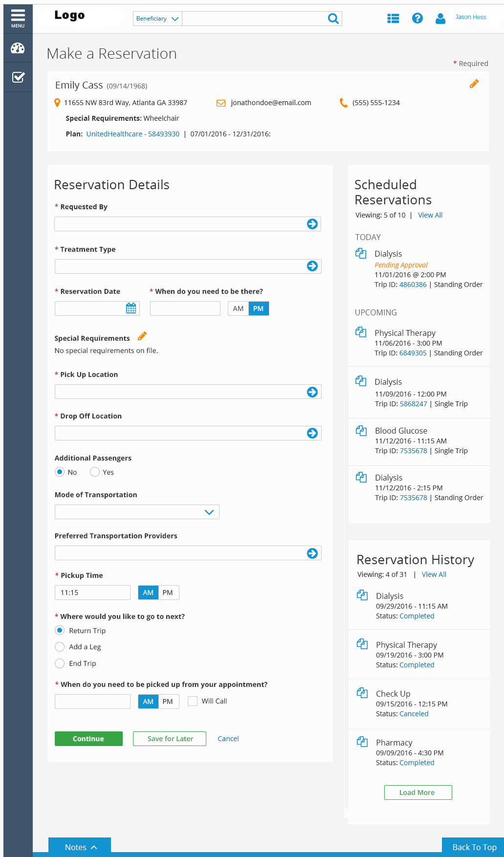The width and height of the screenshot is (504, 857).
Task: Click Save for Later button
Action: pyautogui.click(x=170, y=739)
